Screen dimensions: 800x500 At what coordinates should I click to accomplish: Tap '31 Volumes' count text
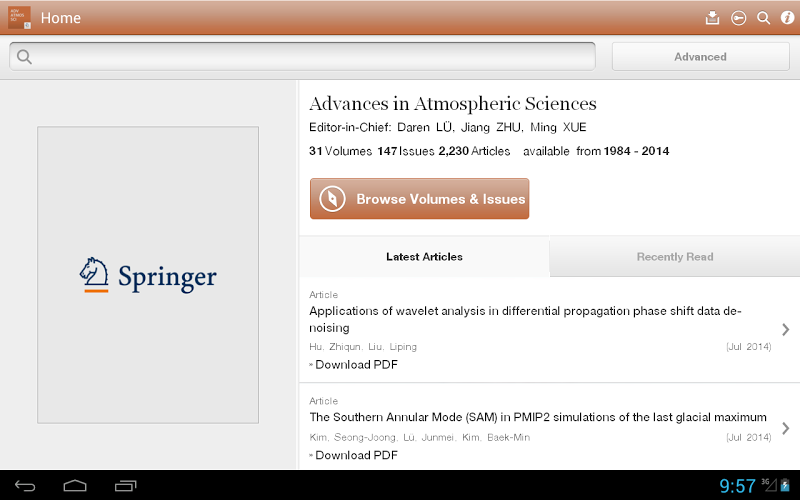[340, 151]
